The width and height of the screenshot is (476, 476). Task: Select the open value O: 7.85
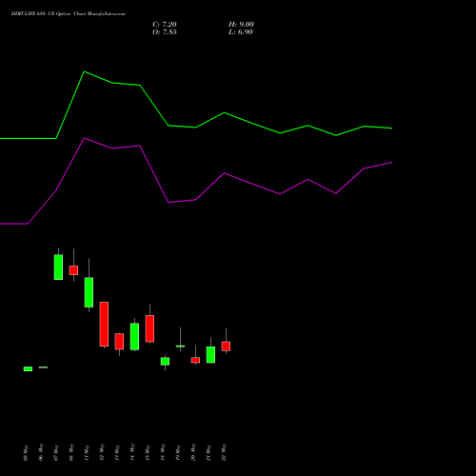coord(165,32)
